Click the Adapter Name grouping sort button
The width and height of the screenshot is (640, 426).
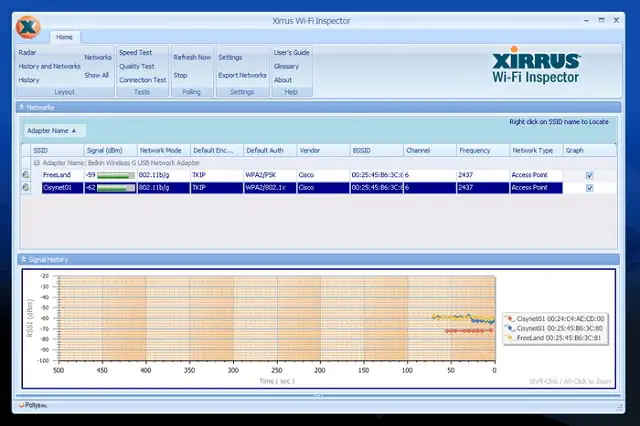coord(54,131)
